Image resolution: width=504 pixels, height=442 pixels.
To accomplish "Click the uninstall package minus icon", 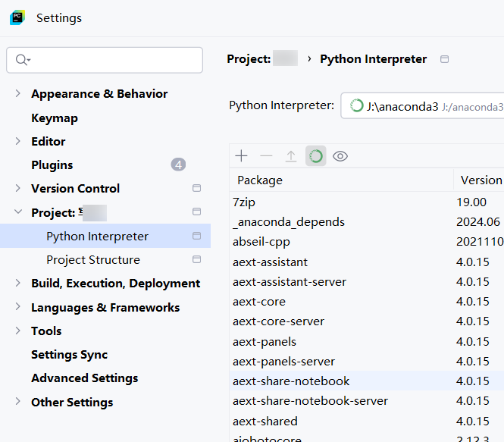I will pos(266,156).
